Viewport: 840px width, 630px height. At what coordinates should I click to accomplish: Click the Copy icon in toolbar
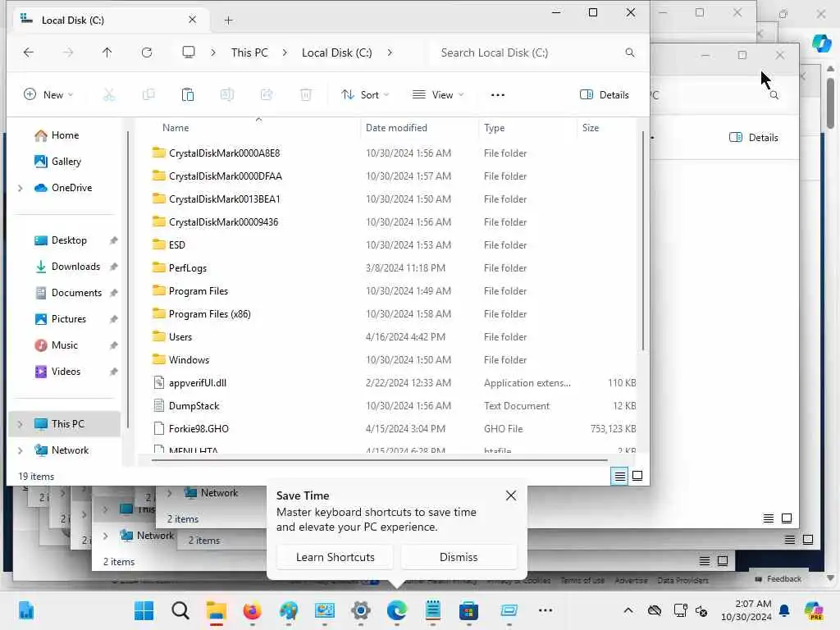pyautogui.click(x=148, y=95)
